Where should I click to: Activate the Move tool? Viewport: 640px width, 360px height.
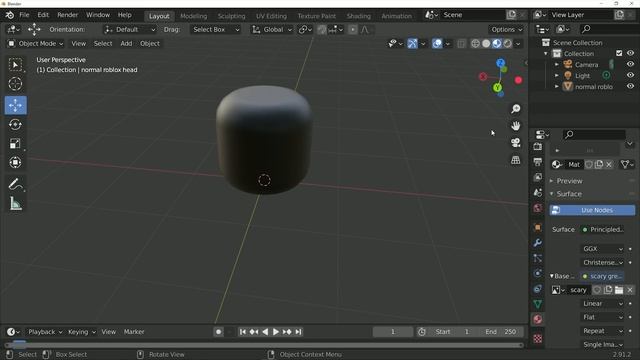click(x=16, y=105)
